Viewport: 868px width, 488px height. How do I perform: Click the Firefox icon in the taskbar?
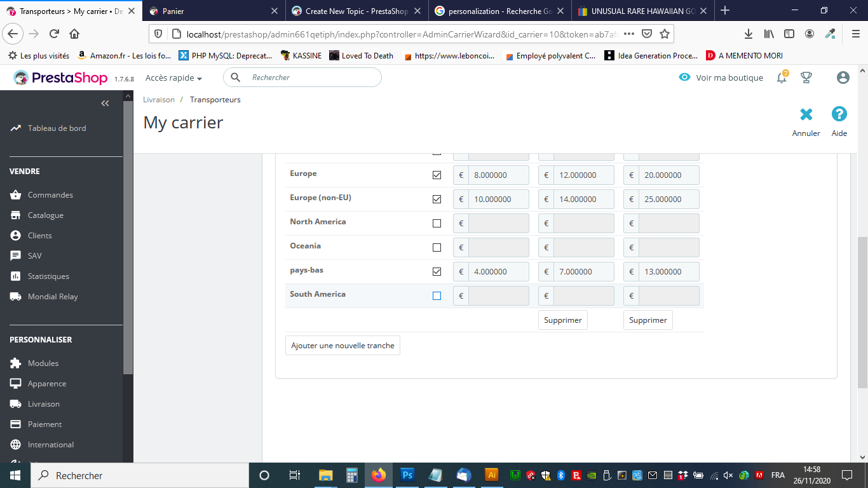coord(379,475)
